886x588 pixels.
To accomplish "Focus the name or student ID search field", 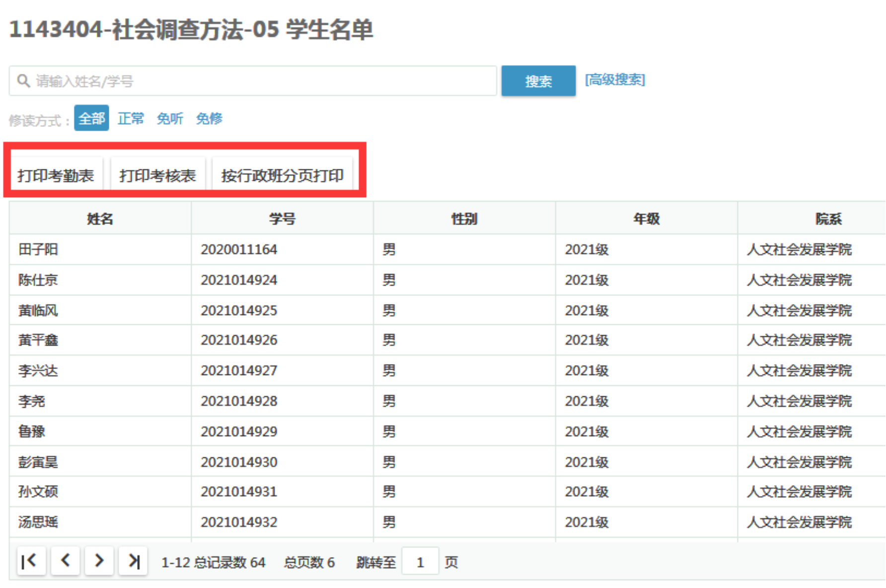I will tap(263, 80).
